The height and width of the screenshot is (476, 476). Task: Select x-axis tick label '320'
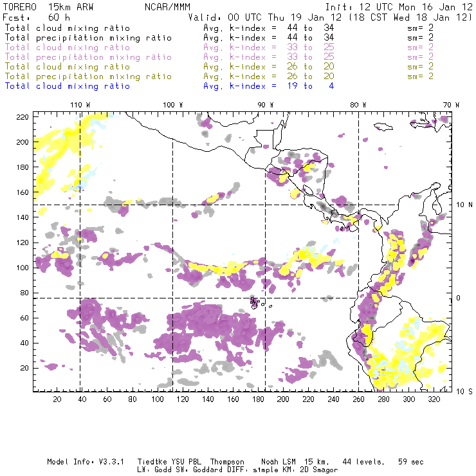(x=434, y=399)
